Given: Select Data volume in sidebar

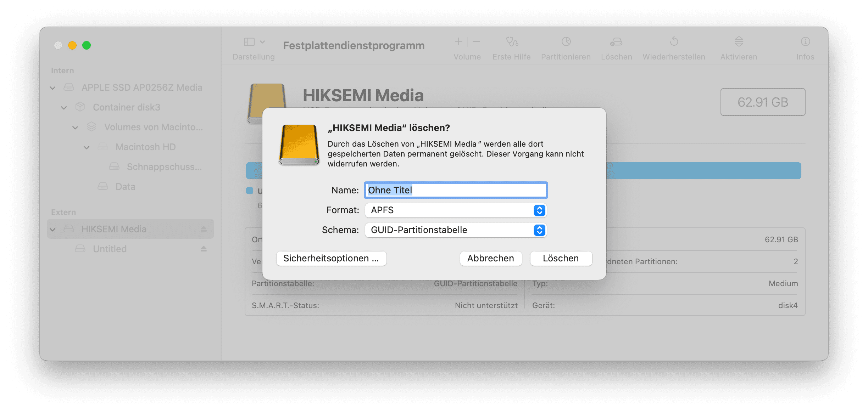Looking at the screenshot, I should coord(130,187).
